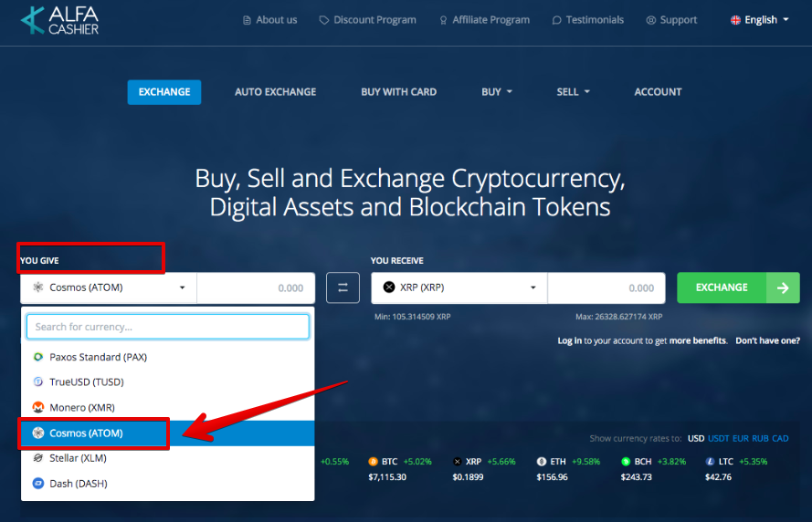Click the BCH price $243.73
Image resolution: width=812 pixels, height=522 pixels.
637,477
